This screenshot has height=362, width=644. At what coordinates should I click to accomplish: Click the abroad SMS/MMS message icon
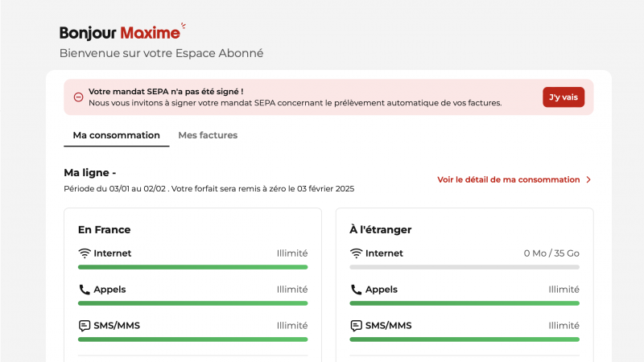click(356, 326)
